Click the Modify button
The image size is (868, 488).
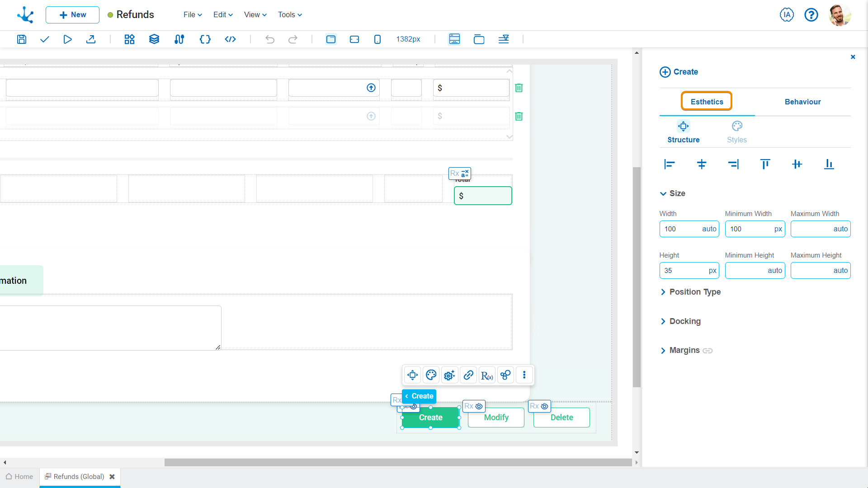(x=496, y=417)
